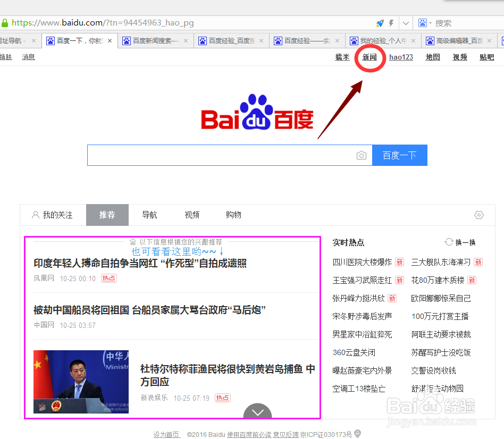The height and width of the screenshot is (439, 504).
Task: Open hot topic 张丹峰力挺洪欣
Action: pyautogui.click(x=359, y=298)
